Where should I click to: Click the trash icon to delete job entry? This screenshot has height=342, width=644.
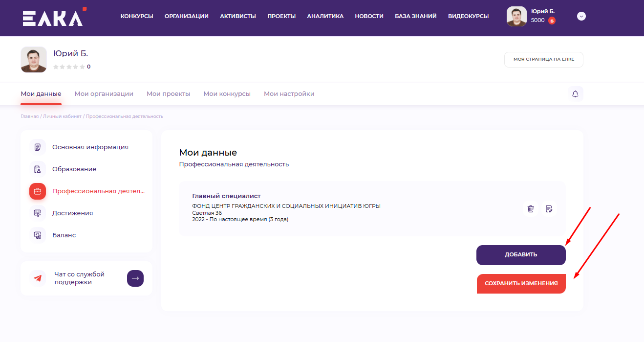(x=531, y=209)
